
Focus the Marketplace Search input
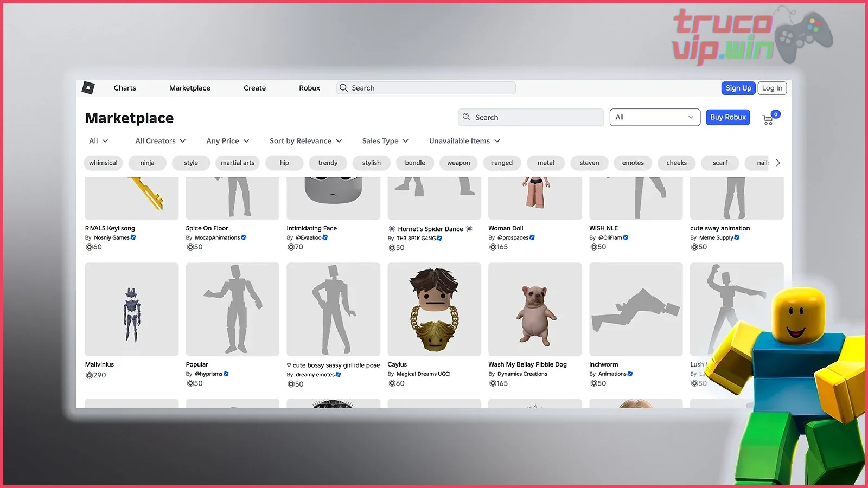pyautogui.click(x=531, y=117)
